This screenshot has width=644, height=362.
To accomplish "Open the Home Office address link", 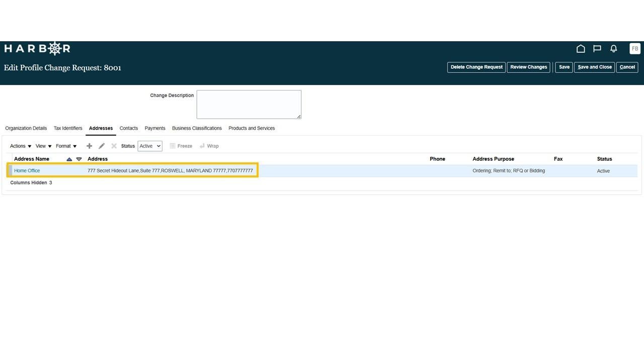I will [27, 171].
